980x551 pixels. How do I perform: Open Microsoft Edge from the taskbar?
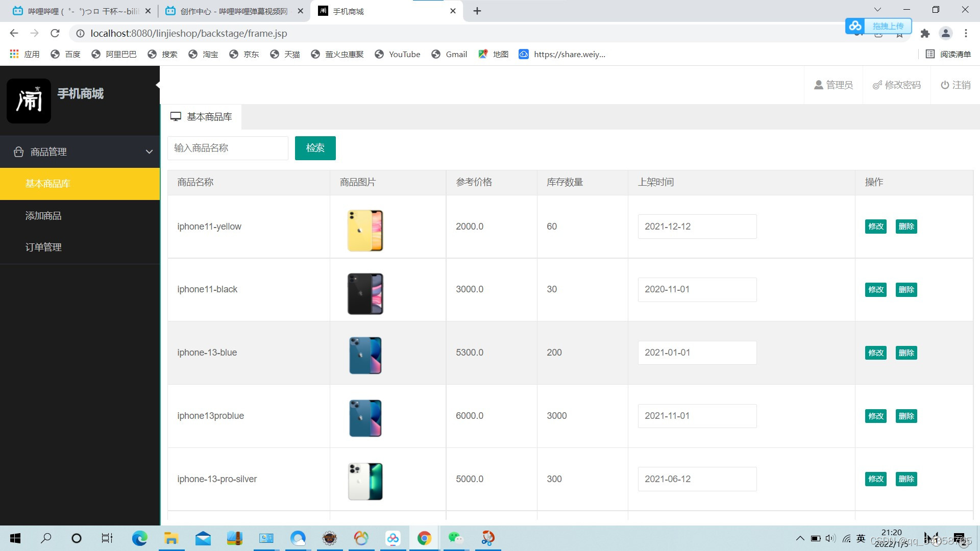(139, 538)
